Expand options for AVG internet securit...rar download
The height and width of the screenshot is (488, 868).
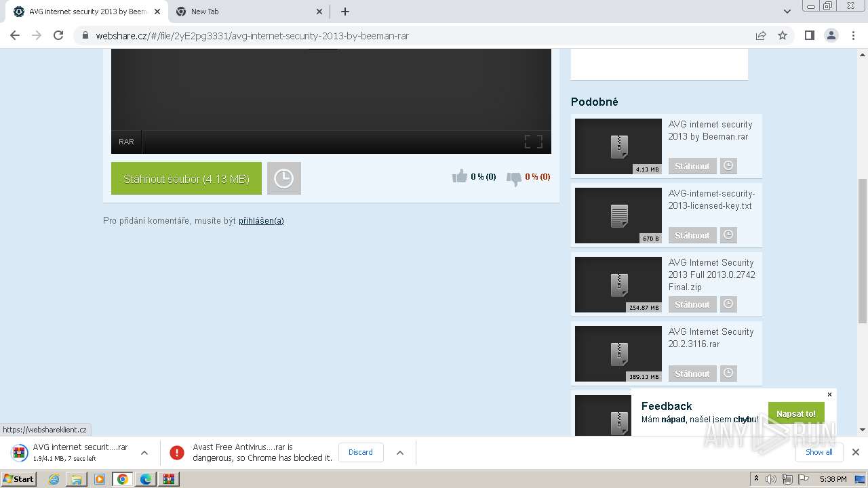(x=144, y=453)
